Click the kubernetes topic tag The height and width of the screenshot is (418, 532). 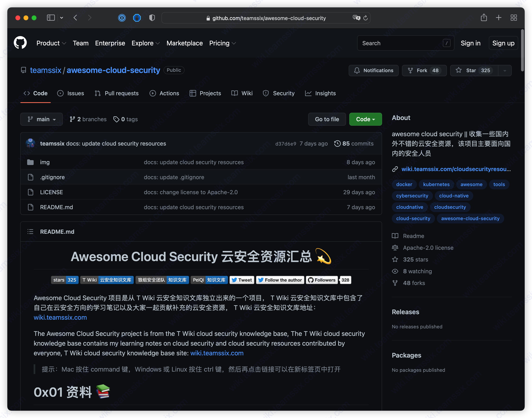(436, 184)
